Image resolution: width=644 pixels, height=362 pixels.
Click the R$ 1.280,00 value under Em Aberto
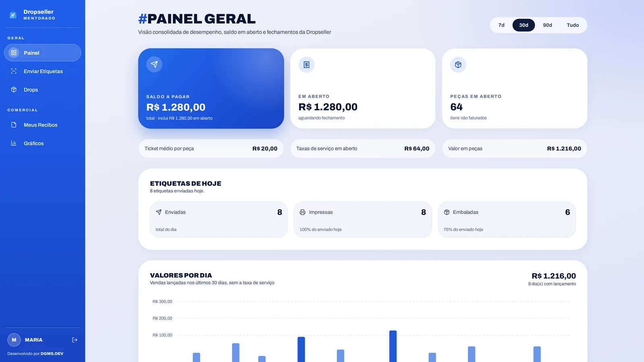pos(328,107)
